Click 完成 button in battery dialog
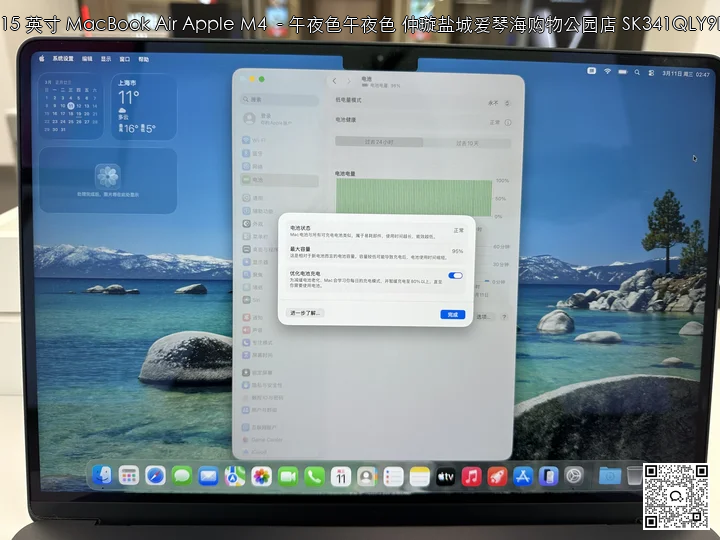720x540 pixels. [453, 315]
